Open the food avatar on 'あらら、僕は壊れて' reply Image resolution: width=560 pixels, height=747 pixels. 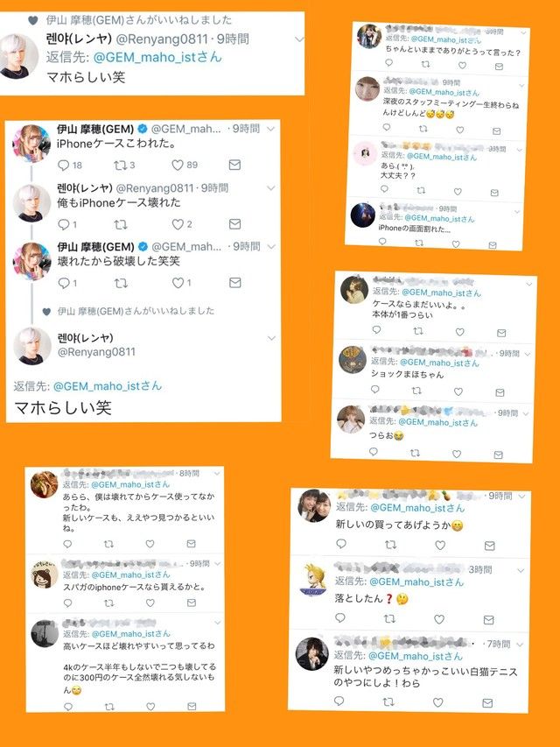click(x=45, y=484)
